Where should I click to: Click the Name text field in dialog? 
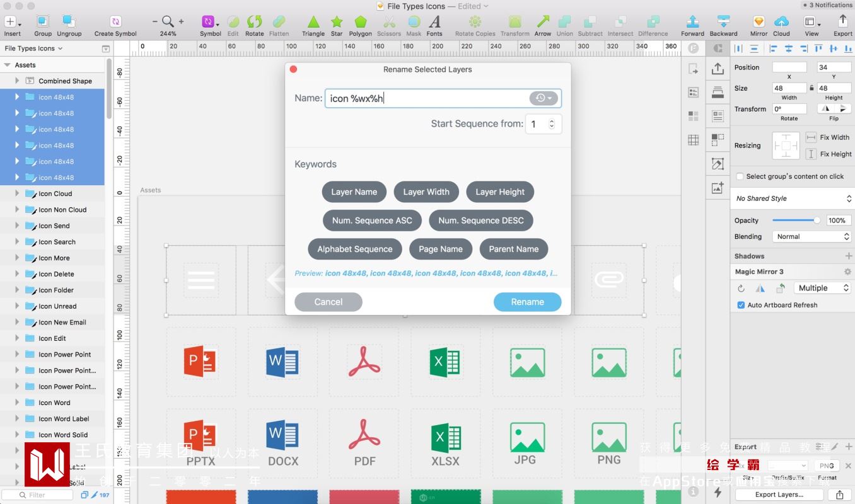pyautogui.click(x=443, y=98)
